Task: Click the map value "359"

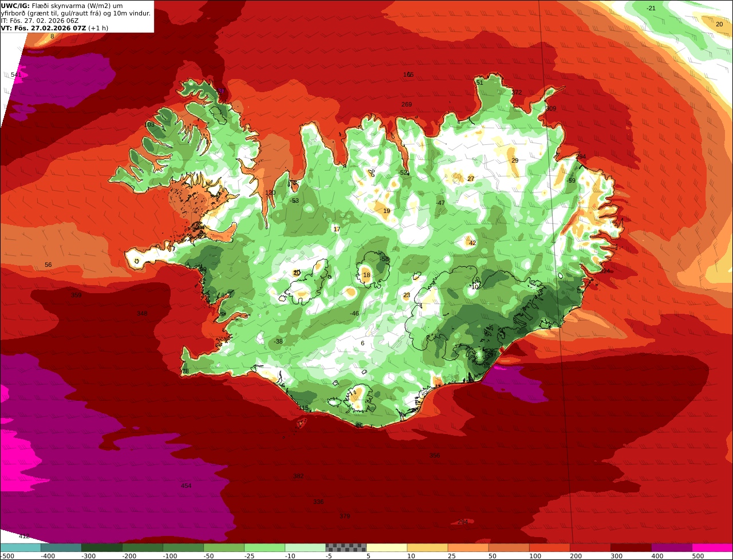Action: point(76,295)
